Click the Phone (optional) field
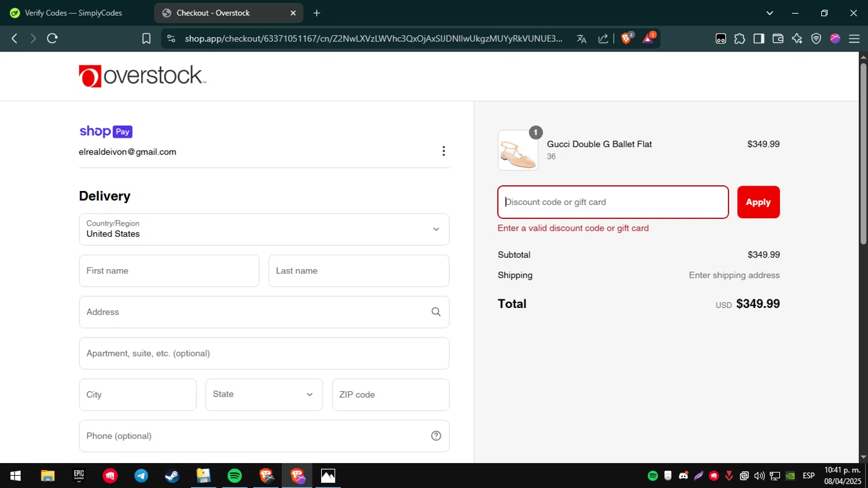The width and height of the screenshot is (868, 488). click(264, 436)
